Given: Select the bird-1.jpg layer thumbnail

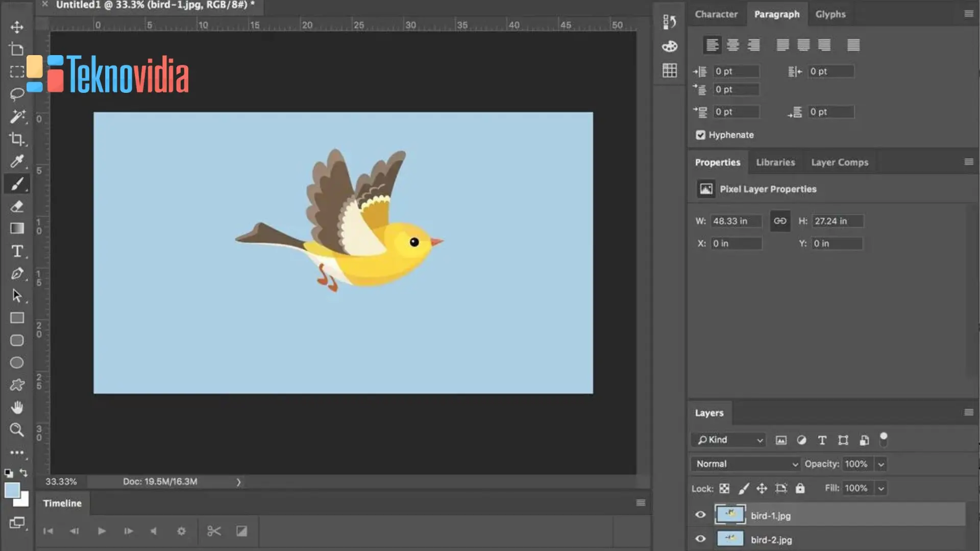Looking at the screenshot, I should click(730, 515).
